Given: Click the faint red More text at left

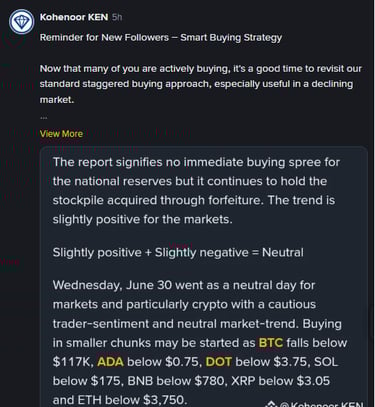Looking at the screenshot, I should pyautogui.click(x=10, y=261).
